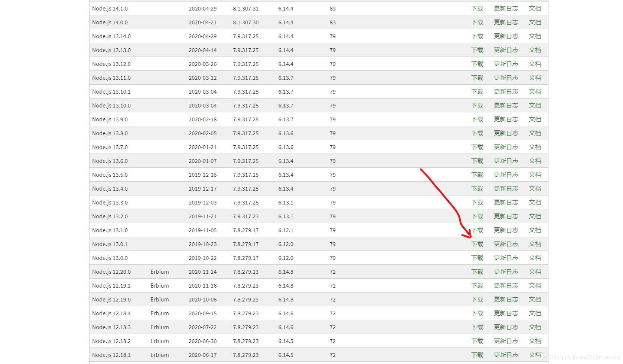Open 文档 for Node.js 13.9.0

[535, 119]
